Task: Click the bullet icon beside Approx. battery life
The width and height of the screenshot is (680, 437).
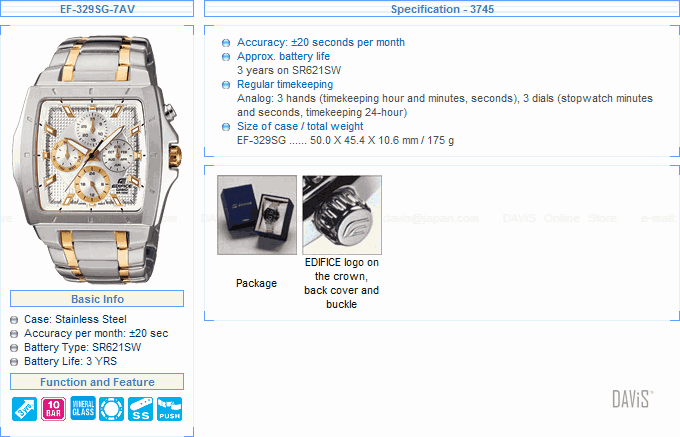Action: (x=226, y=57)
